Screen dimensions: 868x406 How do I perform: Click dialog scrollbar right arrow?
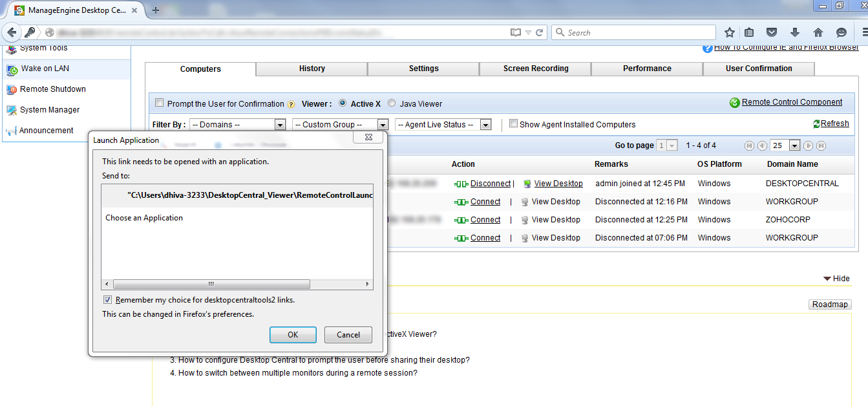368,284
